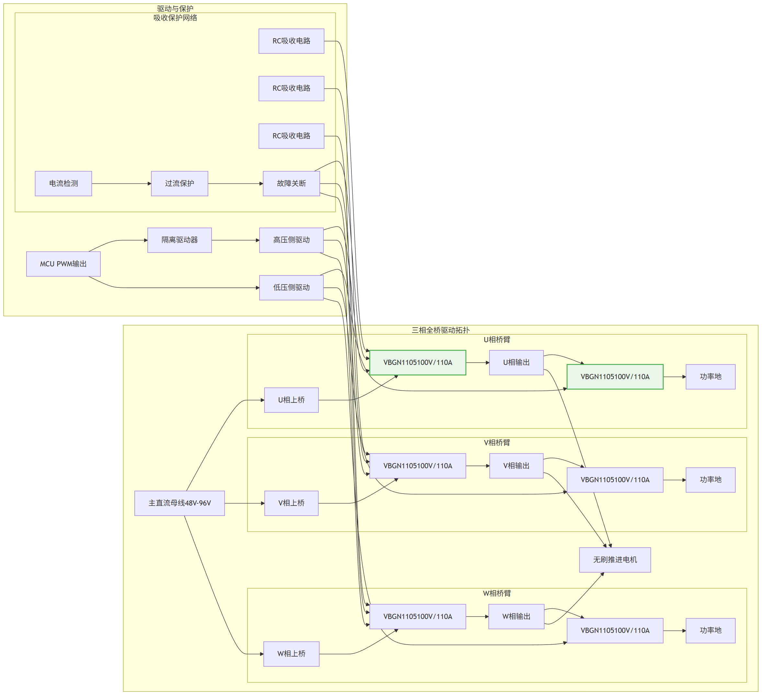Click green VBGN1105100V/110A node feeding U相输出

[x=418, y=363]
